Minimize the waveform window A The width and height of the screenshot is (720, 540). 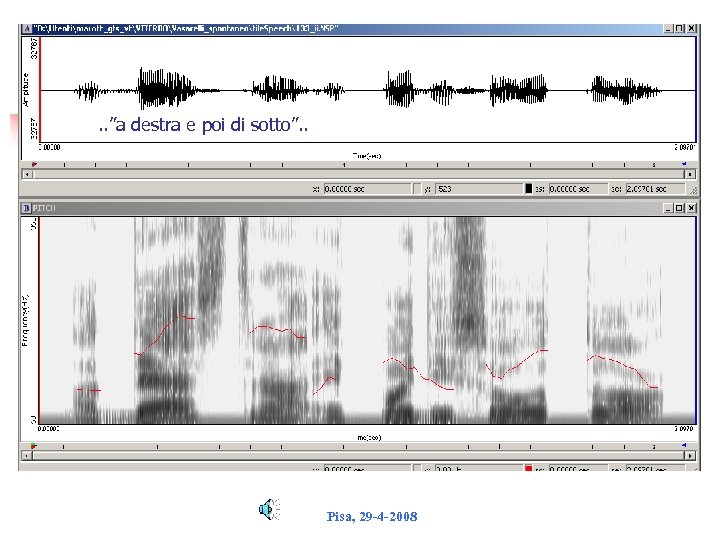tap(669, 28)
